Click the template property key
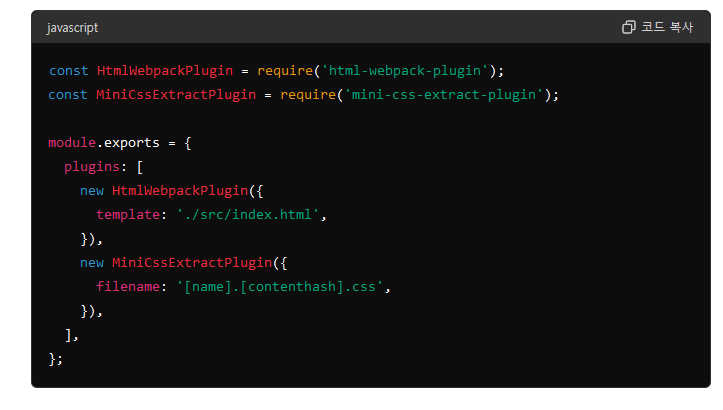723x410 pixels. click(x=128, y=214)
